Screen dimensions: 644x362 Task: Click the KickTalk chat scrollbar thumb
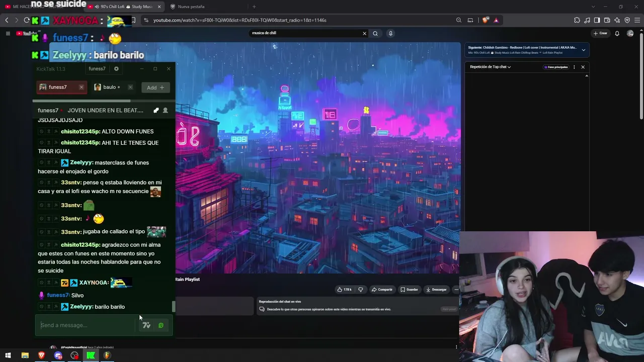click(174, 307)
